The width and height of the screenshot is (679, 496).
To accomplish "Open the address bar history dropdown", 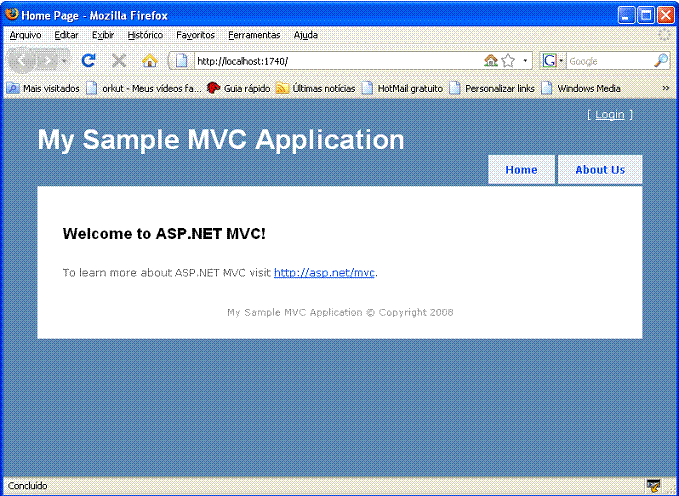I will click(x=525, y=61).
